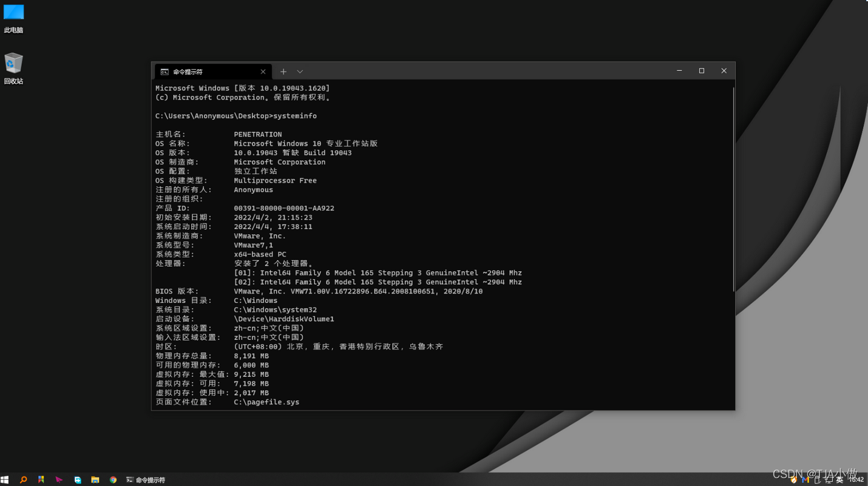
Task: Expand the terminal profile dropdown chevron
Action: click(x=300, y=72)
